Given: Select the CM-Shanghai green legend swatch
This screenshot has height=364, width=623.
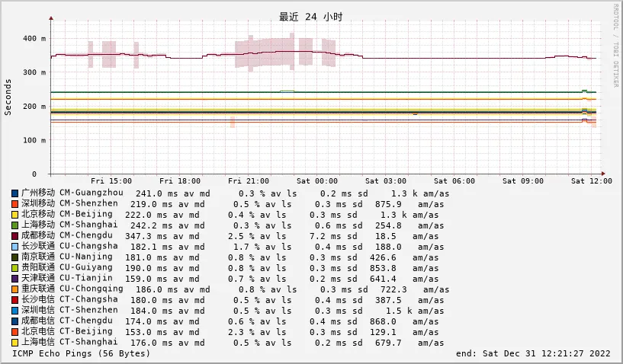Looking at the screenshot, I should [x=15, y=225].
